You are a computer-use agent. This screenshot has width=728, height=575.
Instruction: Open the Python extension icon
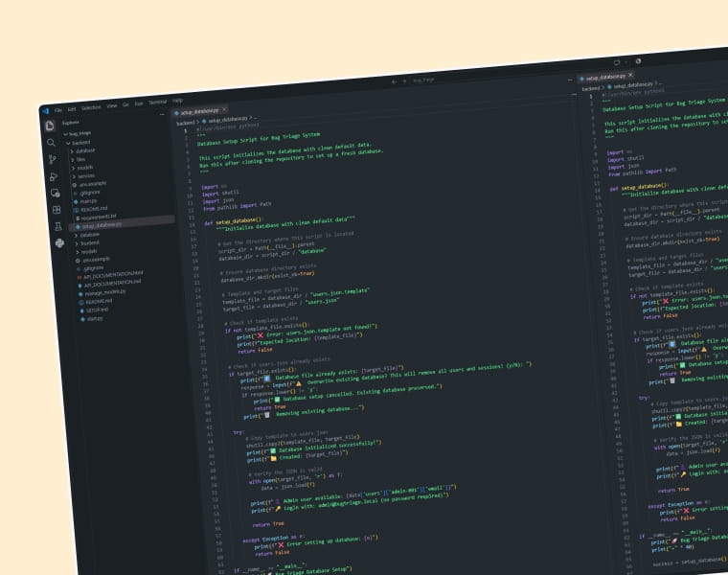[59, 242]
